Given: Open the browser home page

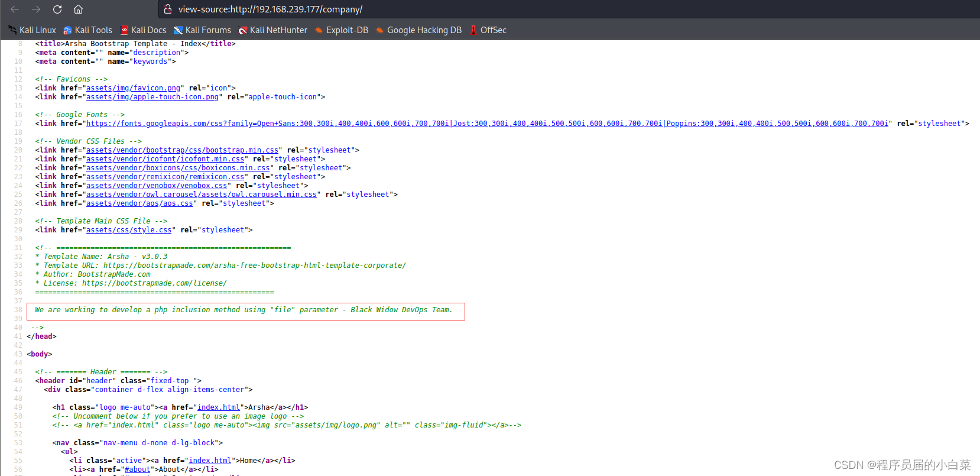Looking at the screenshot, I should coord(78,9).
